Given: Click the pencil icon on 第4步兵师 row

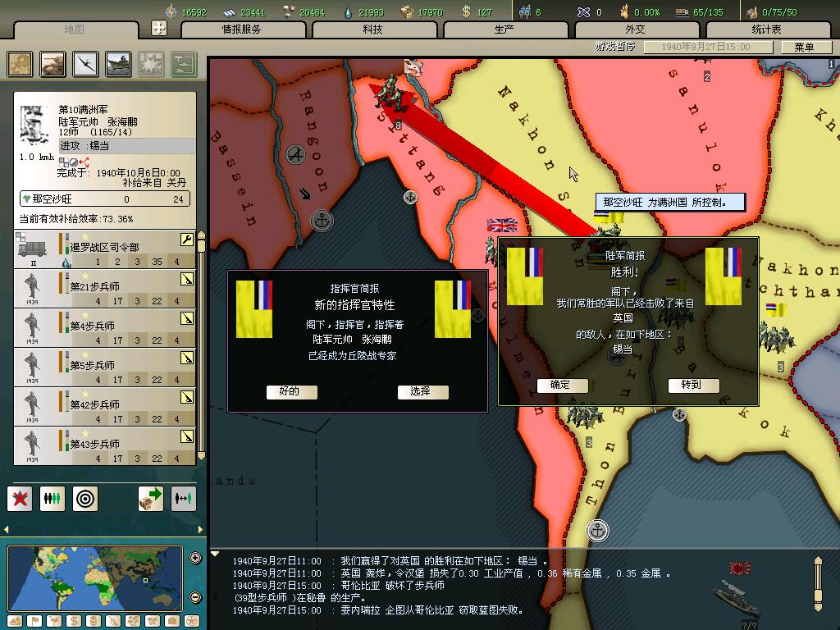Looking at the screenshot, I should pyautogui.click(x=187, y=319).
